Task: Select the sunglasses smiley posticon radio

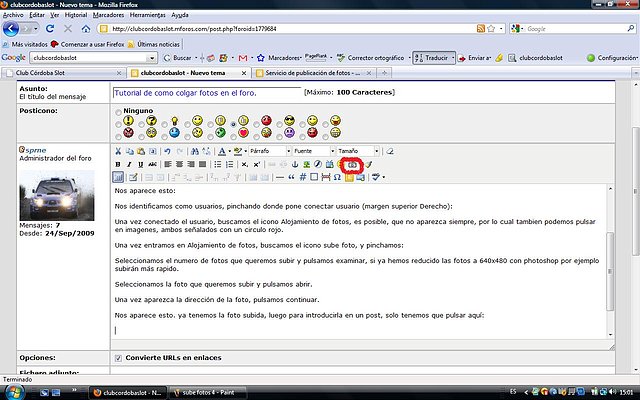Action: [279, 124]
